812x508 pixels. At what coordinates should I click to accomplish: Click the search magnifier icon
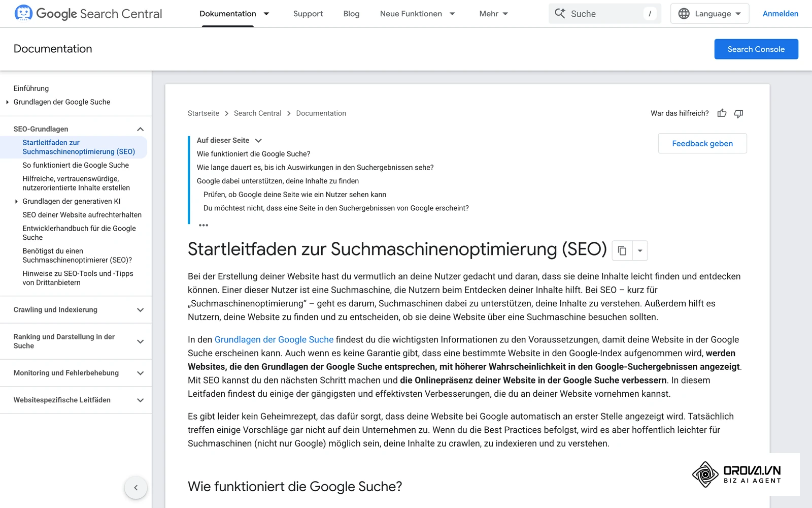(x=560, y=14)
